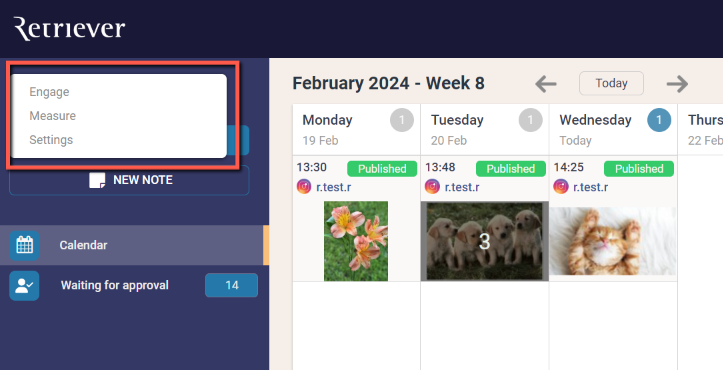723x370 pixels.
Task: Open the puppies post thumbnail on Tuesday
Action: 485,241
